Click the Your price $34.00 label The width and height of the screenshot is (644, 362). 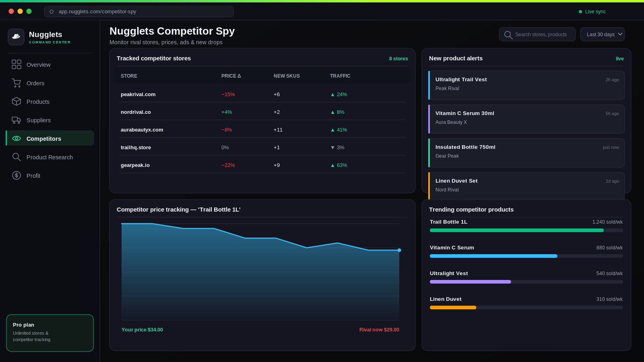[142, 330]
